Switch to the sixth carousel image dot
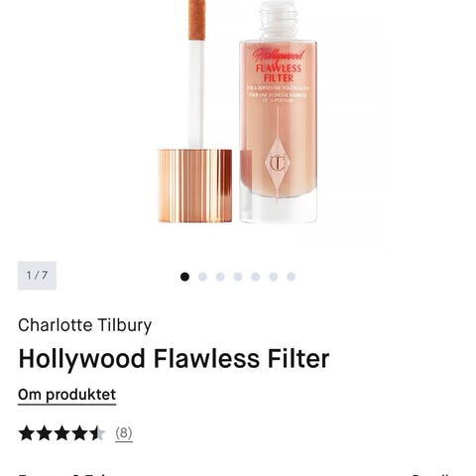This screenshot has width=476, height=476. (x=274, y=277)
